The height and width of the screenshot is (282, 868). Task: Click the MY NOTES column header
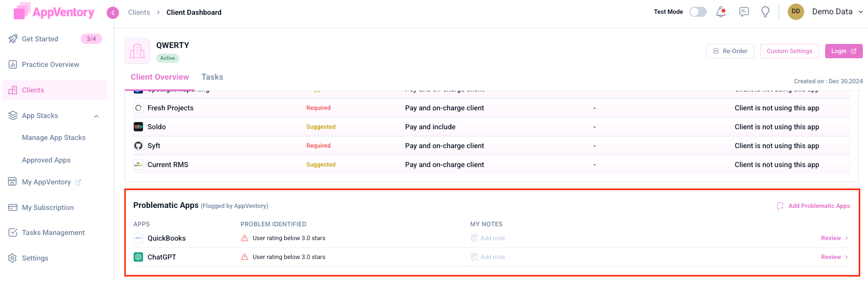tap(487, 224)
